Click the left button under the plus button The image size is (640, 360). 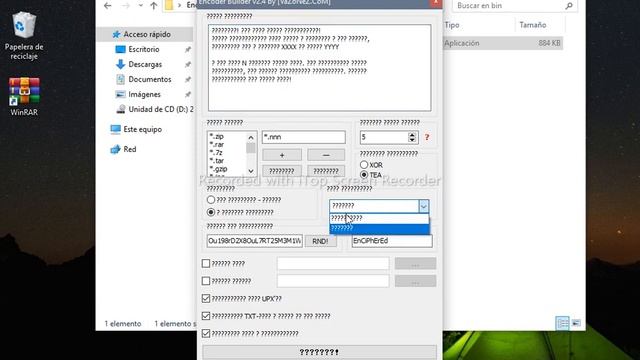(x=282, y=171)
